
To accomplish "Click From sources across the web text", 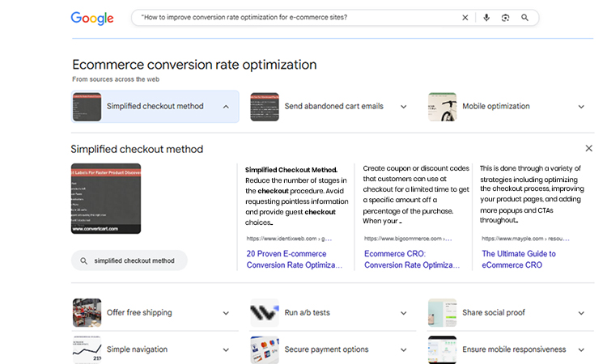I will [116, 79].
